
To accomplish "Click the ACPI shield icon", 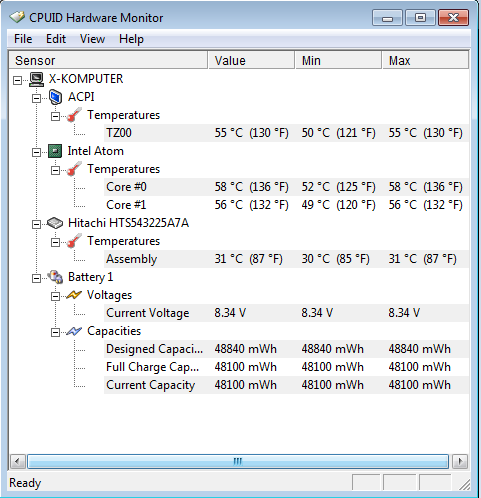I will [x=55, y=97].
